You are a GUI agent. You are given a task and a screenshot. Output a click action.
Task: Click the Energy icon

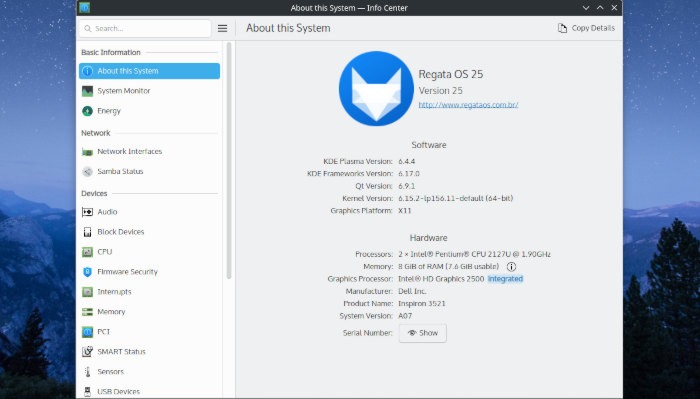point(88,111)
